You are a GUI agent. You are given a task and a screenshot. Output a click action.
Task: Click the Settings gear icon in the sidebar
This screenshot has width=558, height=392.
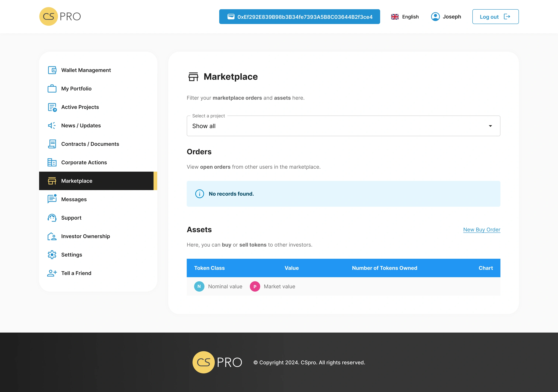[52, 255]
